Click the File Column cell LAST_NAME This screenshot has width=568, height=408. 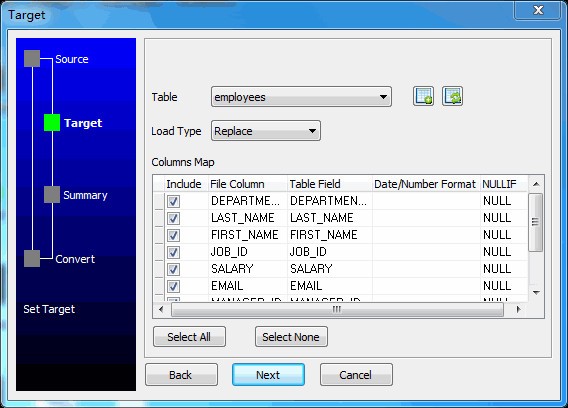248,218
